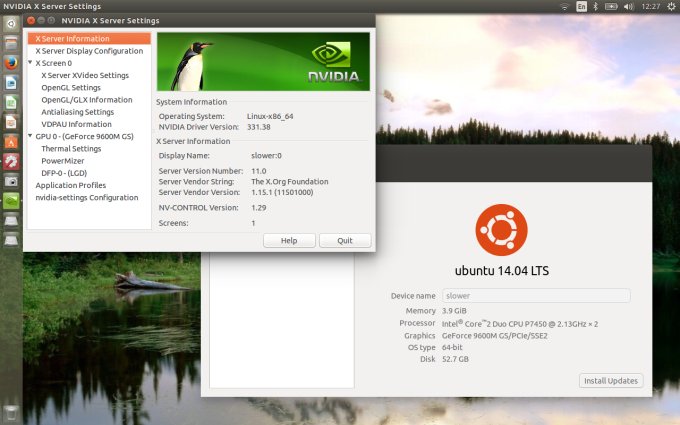Select X Server Information in sidebar

[x=89, y=39]
